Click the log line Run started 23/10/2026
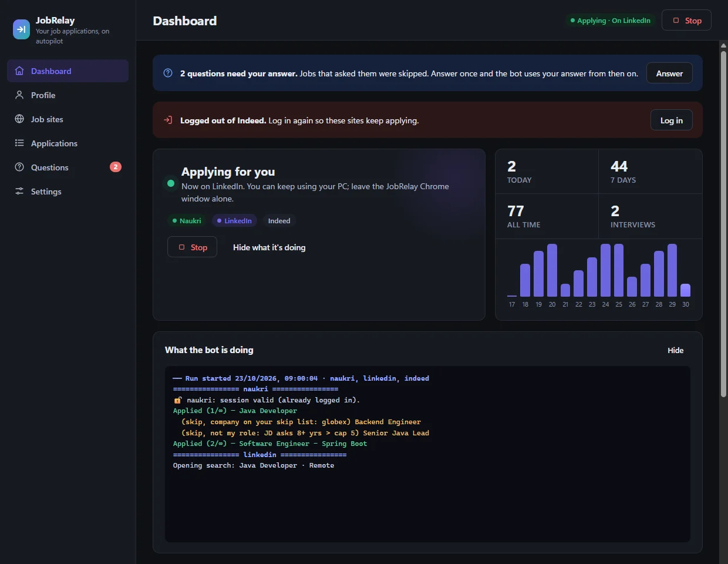Image resolution: width=728 pixels, height=564 pixels. tap(301, 378)
